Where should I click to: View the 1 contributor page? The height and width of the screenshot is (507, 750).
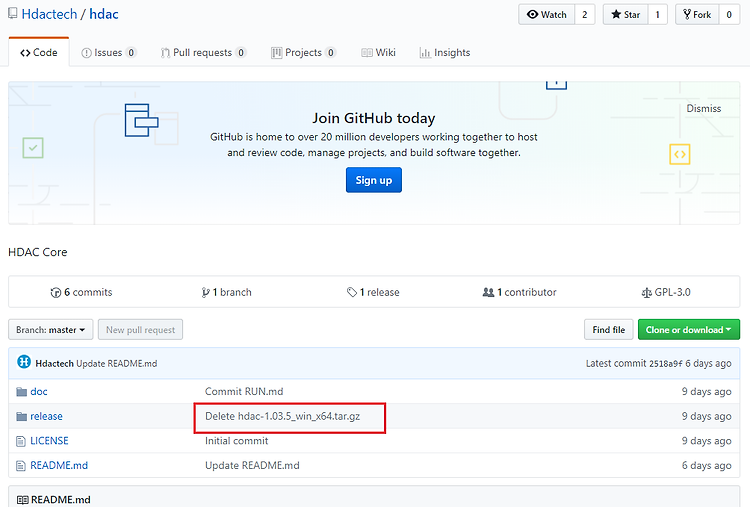click(519, 292)
